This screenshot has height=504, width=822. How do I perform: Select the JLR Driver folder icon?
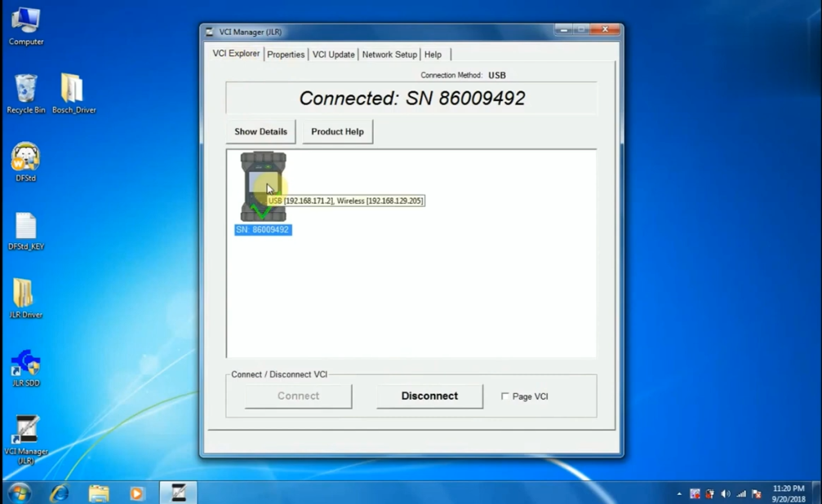tap(25, 298)
